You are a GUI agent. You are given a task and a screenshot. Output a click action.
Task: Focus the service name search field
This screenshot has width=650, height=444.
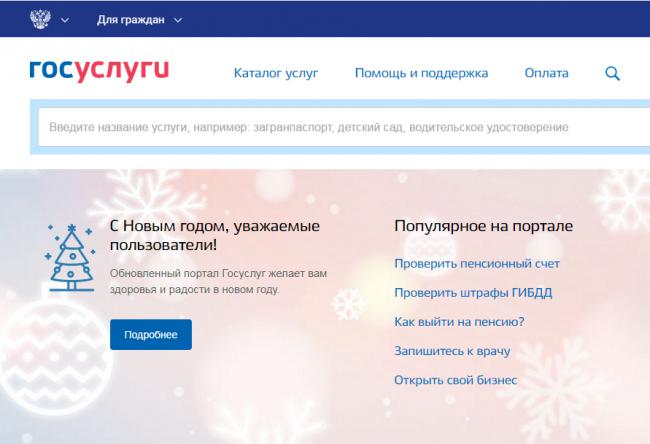[344, 127]
